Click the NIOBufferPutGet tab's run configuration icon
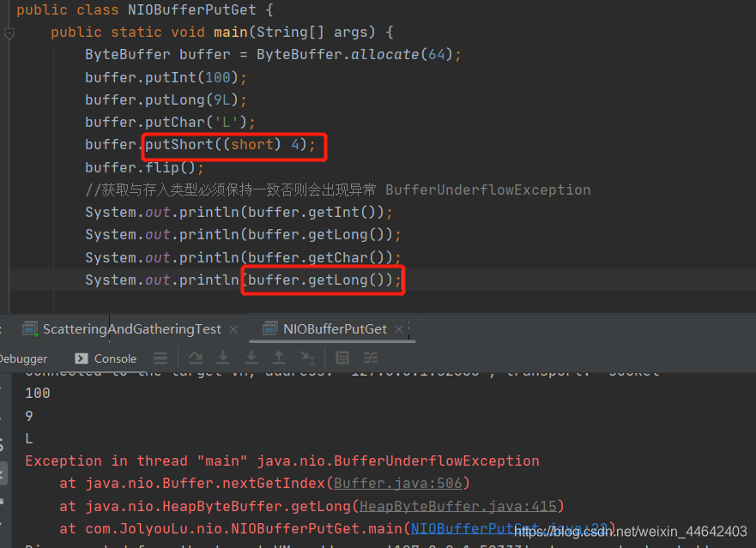This screenshot has height=548, width=756. 269,329
